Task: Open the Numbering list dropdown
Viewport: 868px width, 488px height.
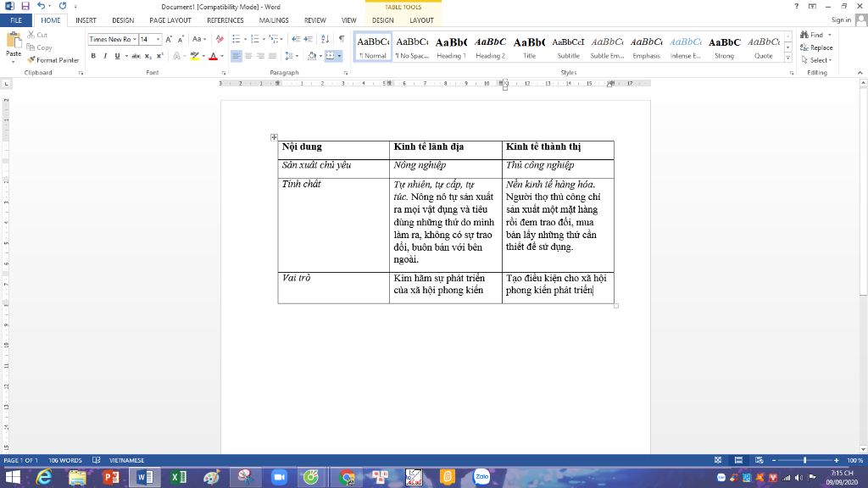Action: 264,39
